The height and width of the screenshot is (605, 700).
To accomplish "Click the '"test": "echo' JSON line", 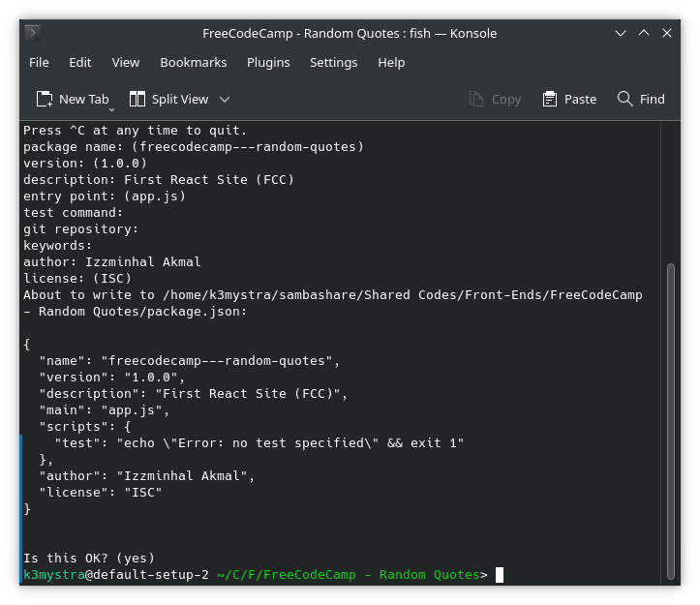I will 259,443.
